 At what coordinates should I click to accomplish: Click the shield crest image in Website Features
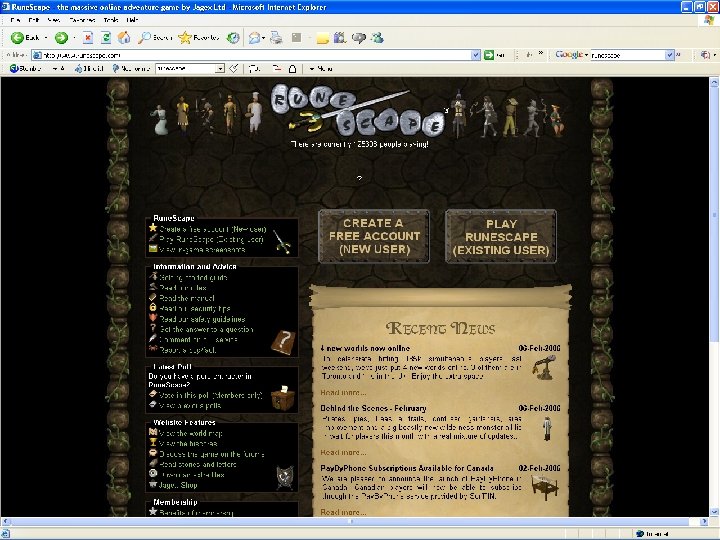click(x=285, y=478)
